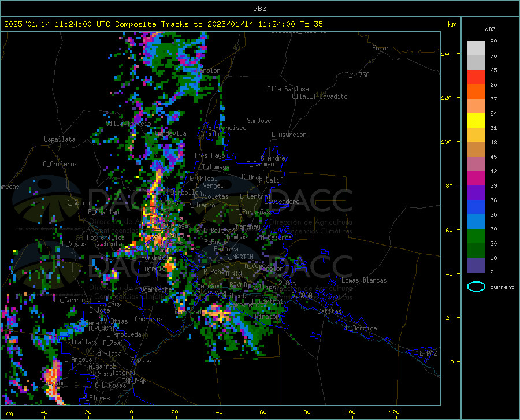The width and height of the screenshot is (520, 420).
Task: Select the 'V_Flores' label
Action: tap(96, 398)
